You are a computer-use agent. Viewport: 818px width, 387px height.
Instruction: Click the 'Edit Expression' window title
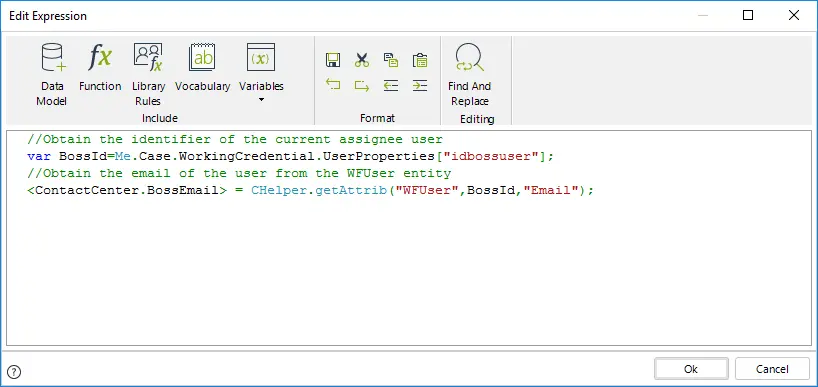48,16
